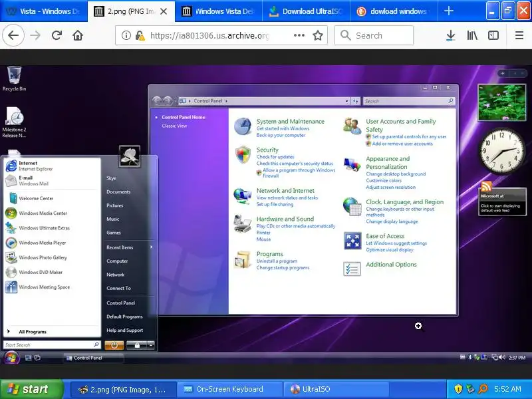Expand the Recent Items submenu arrow
Viewport: 532px width, 399px height.
point(152,247)
